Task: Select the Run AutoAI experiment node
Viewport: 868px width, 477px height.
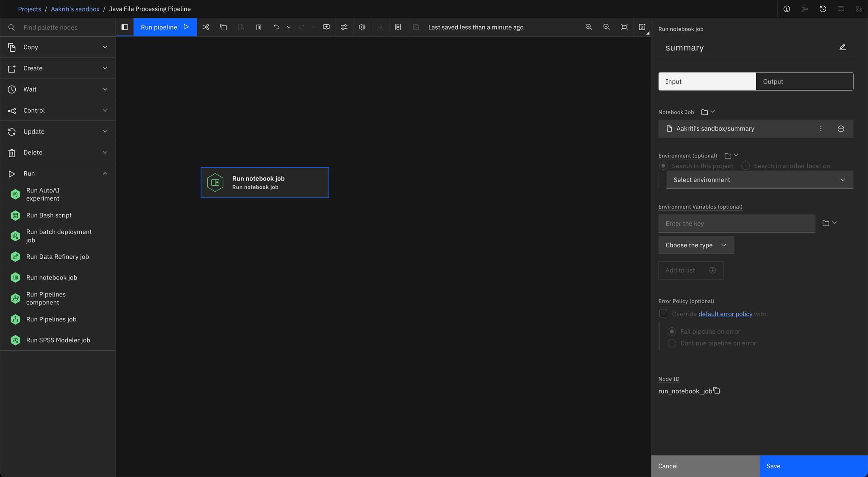Action: [42, 194]
